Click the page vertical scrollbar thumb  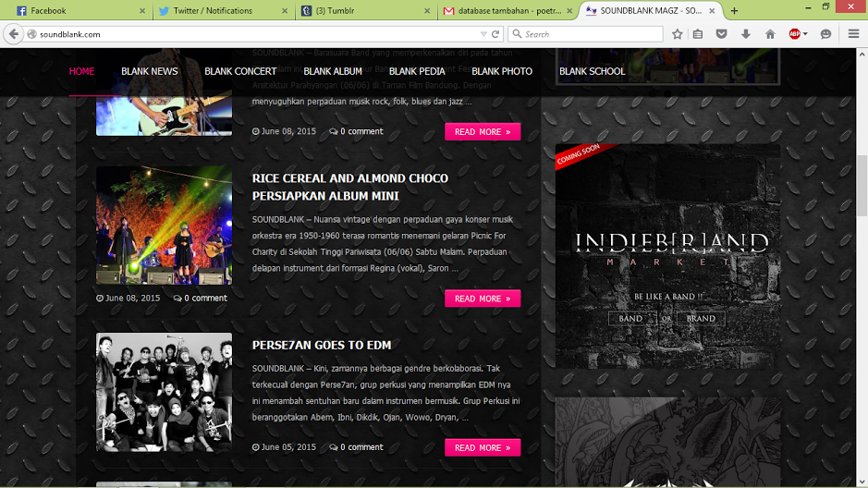(x=862, y=186)
